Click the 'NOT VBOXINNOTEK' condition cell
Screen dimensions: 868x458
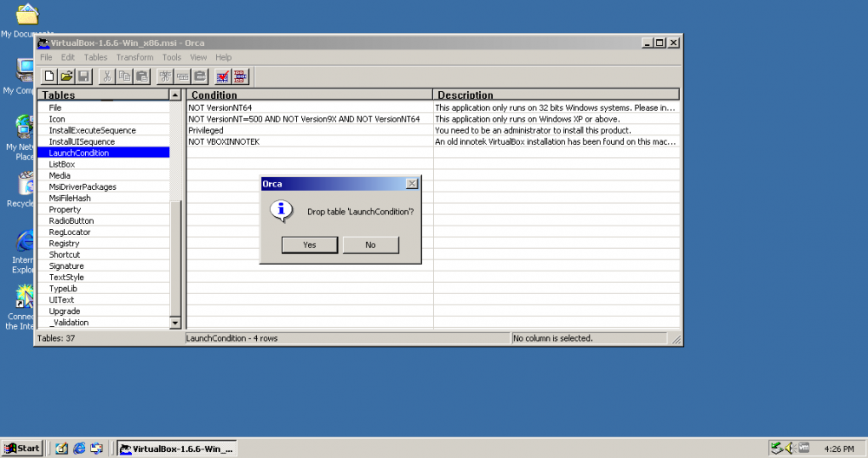[x=310, y=141]
